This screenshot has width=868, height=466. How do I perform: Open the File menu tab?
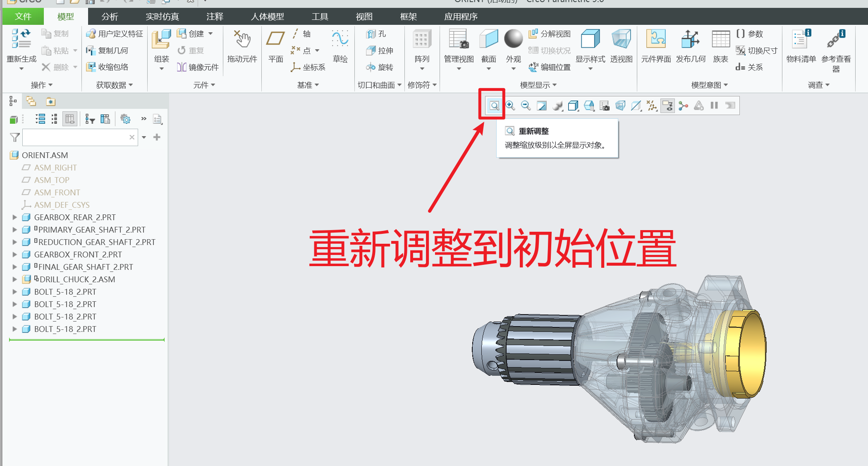(23, 17)
